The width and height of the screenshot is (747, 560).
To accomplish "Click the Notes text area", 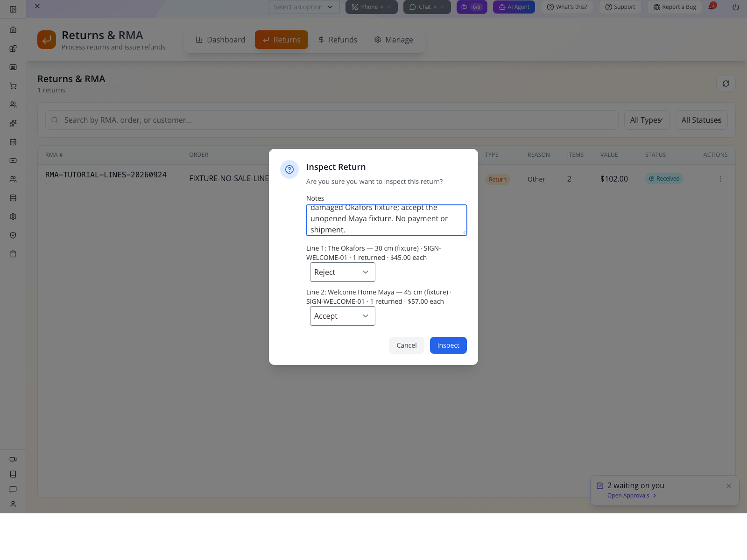I will (x=387, y=220).
